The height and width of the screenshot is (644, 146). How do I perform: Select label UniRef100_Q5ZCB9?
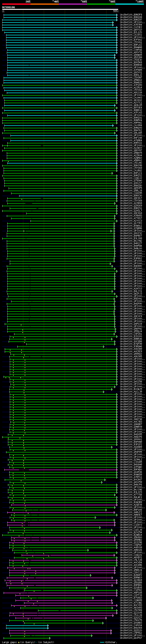click(x=131, y=58)
